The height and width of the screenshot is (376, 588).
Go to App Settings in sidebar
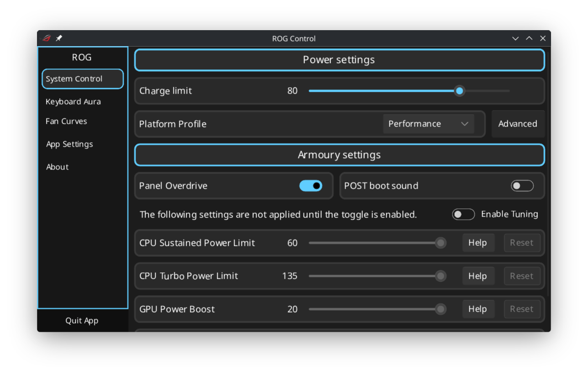[x=69, y=144]
